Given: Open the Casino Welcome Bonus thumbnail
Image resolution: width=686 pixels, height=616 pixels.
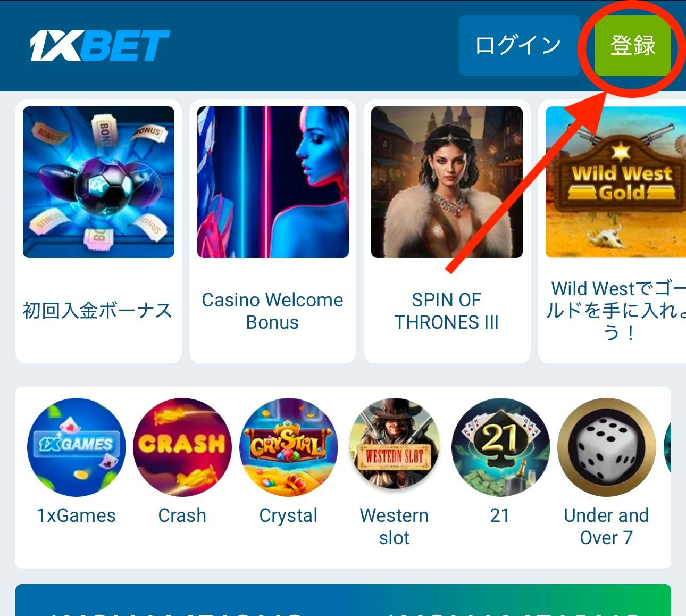Looking at the screenshot, I should [273, 182].
